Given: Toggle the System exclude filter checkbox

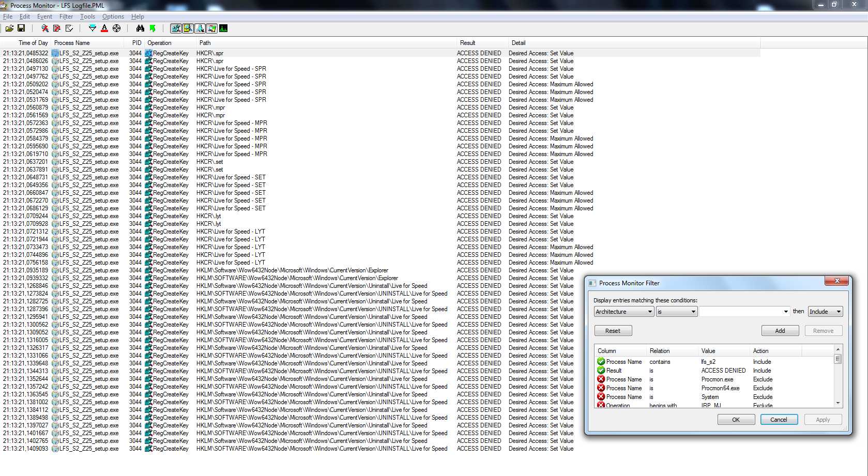Looking at the screenshot, I should pyautogui.click(x=601, y=397).
